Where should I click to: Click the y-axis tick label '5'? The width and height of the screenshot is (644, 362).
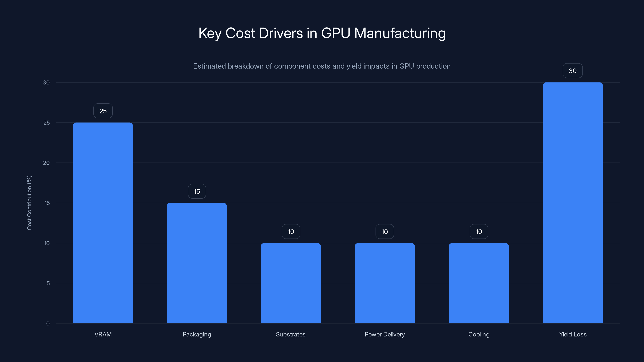click(48, 283)
